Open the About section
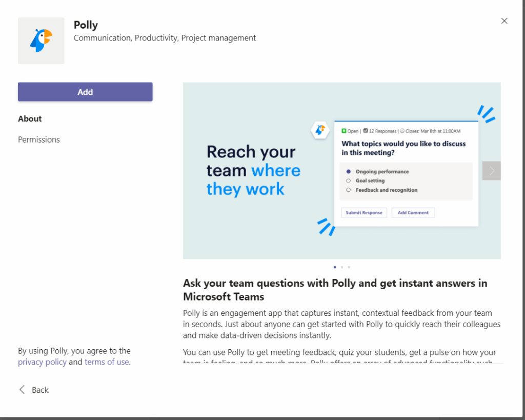525x420 pixels. click(x=30, y=119)
